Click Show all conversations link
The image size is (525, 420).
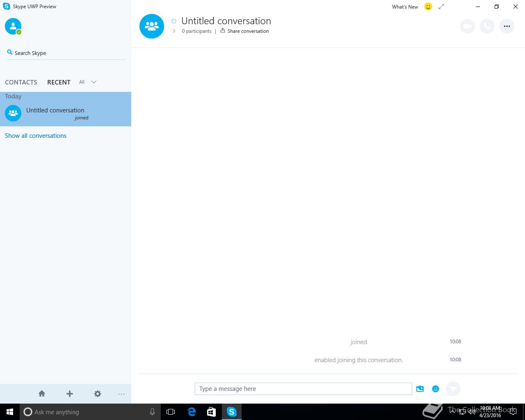tap(36, 136)
